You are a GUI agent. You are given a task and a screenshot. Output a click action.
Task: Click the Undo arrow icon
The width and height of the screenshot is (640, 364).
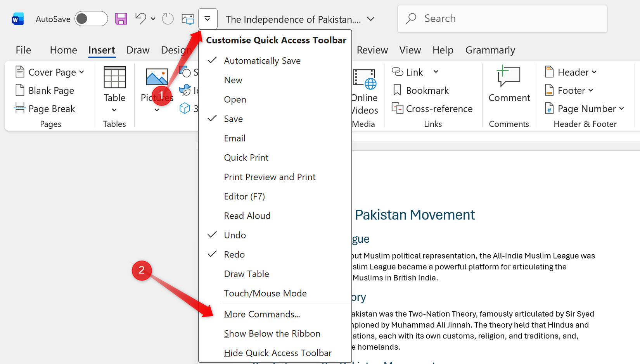coord(140,18)
